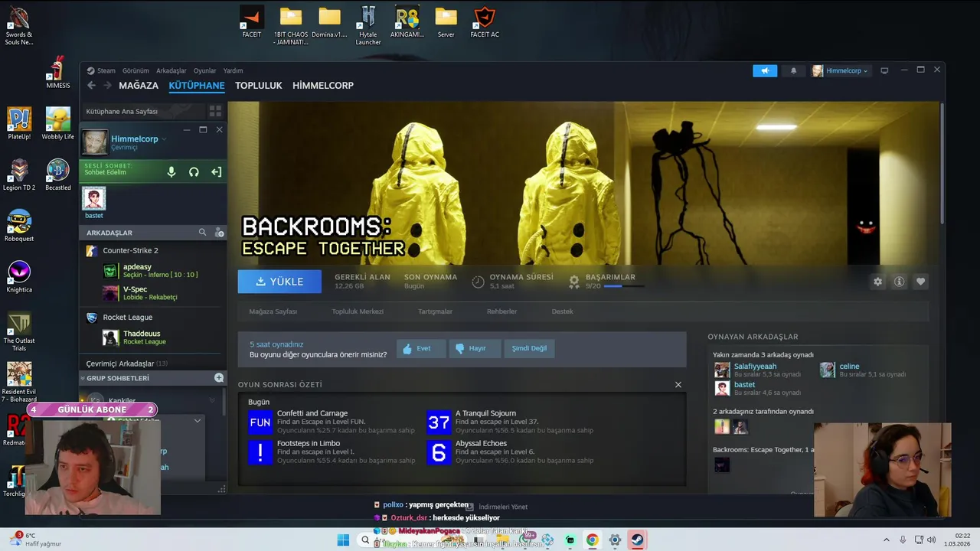The image size is (980, 551).
Task: Click YÜKLE install button
Action: (279, 282)
